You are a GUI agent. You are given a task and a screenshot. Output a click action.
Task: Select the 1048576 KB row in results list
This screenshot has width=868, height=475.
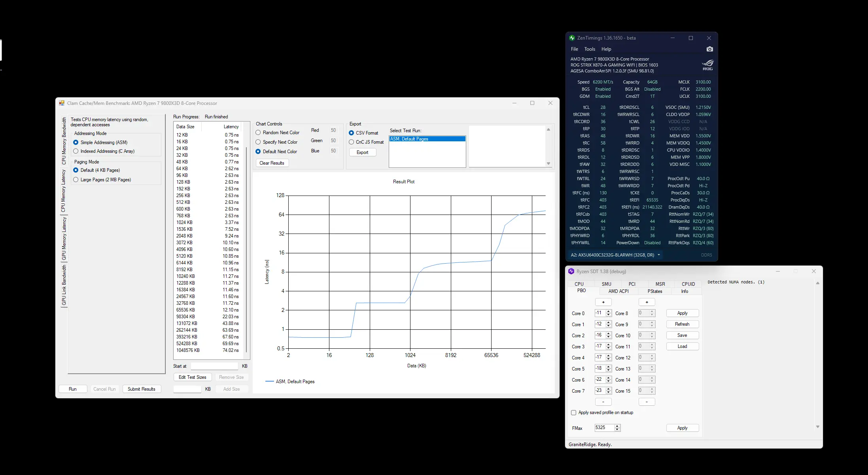coord(208,350)
